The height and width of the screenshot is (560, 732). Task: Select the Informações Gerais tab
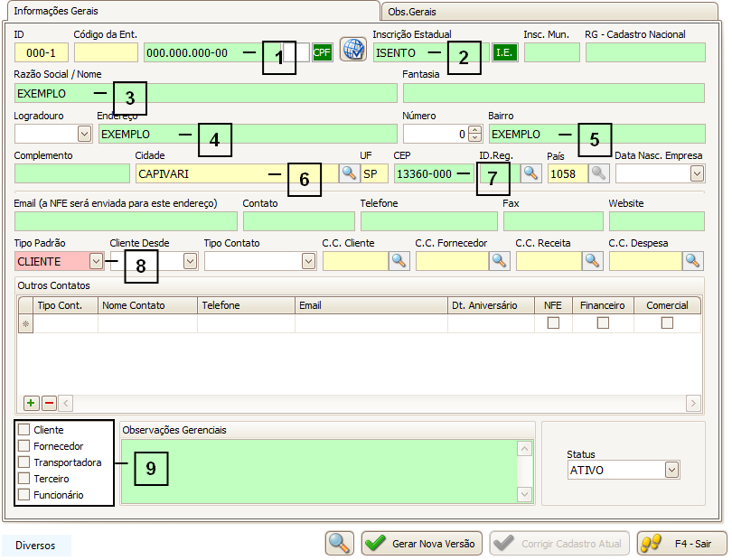click(56, 11)
